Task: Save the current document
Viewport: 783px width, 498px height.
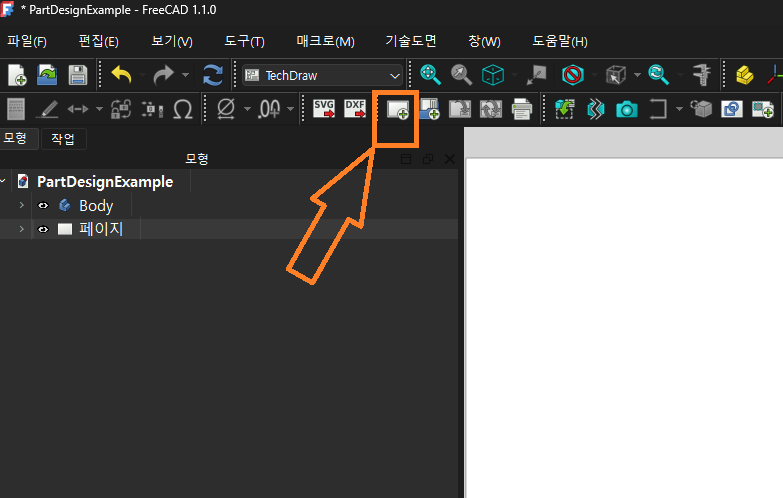Action: tap(78, 75)
